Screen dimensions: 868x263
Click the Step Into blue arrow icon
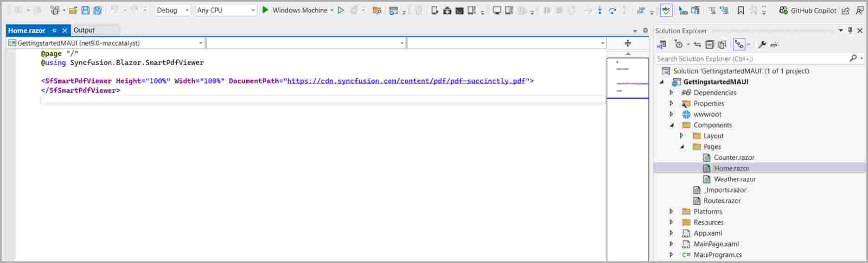tap(600, 10)
